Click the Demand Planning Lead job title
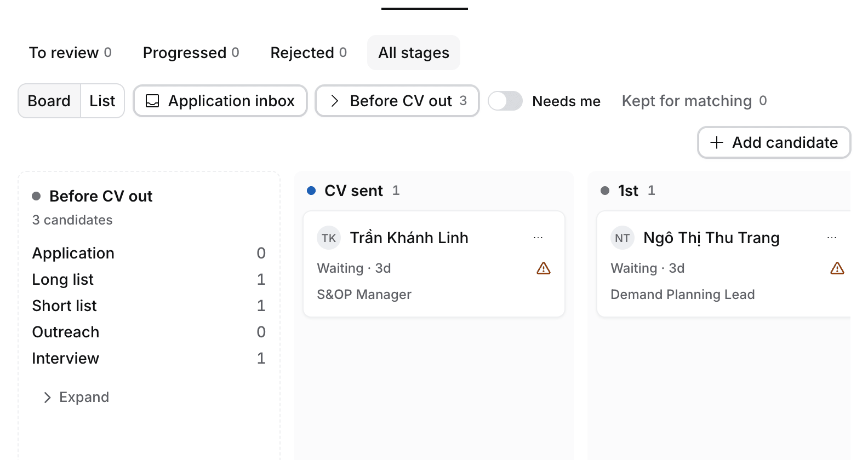The height and width of the screenshot is (460, 868). 683,295
